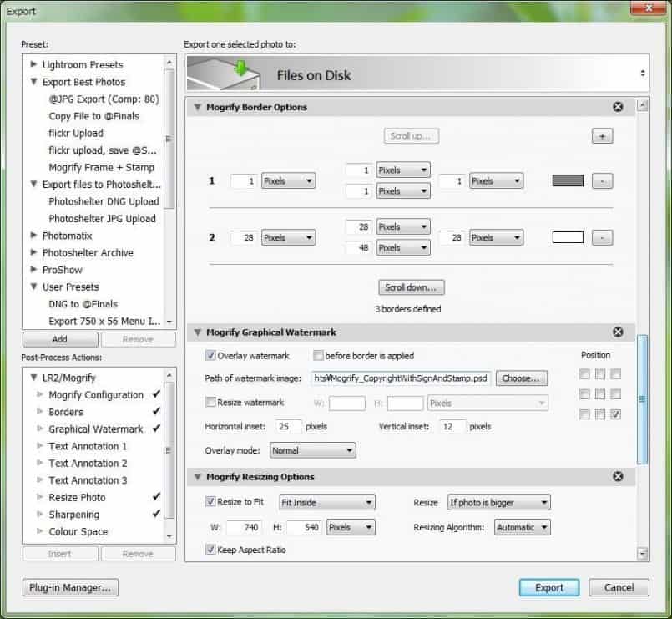Screen dimensions: 672x619
Task: Uncheck Keep Aspect Ratio option
Action: tap(210, 551)
